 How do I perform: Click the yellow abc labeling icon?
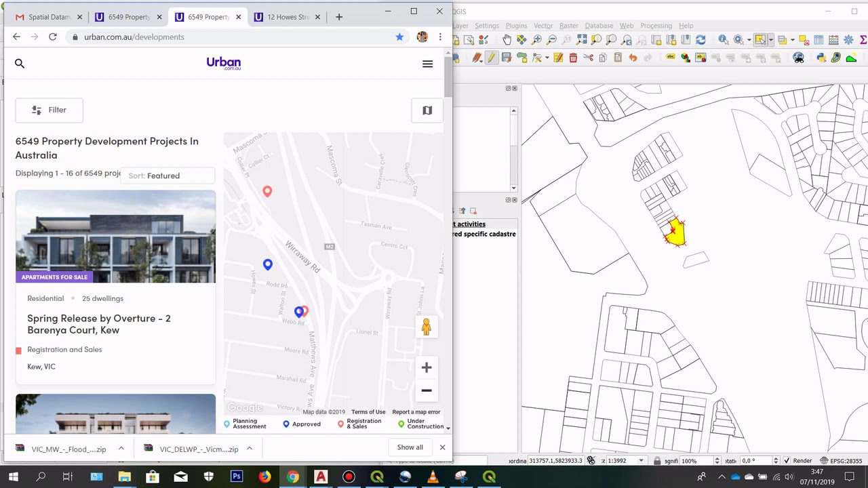pyautogui.click(x=670, y=57)
